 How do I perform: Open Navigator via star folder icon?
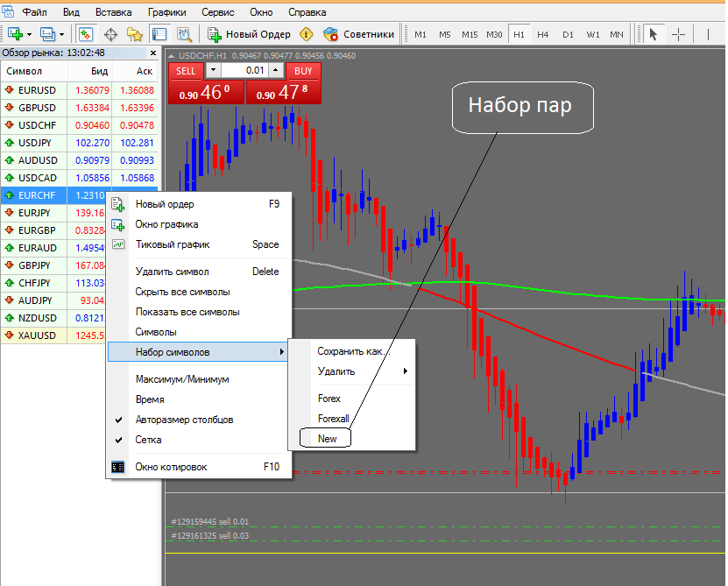pyautogui.click(x=135, y=34)
